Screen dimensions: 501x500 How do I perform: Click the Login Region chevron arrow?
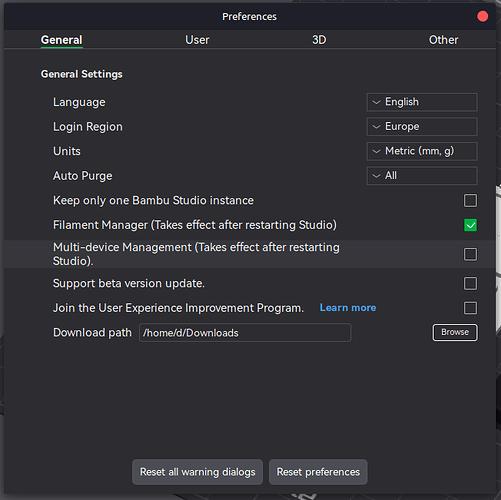[x=376, y=127]
